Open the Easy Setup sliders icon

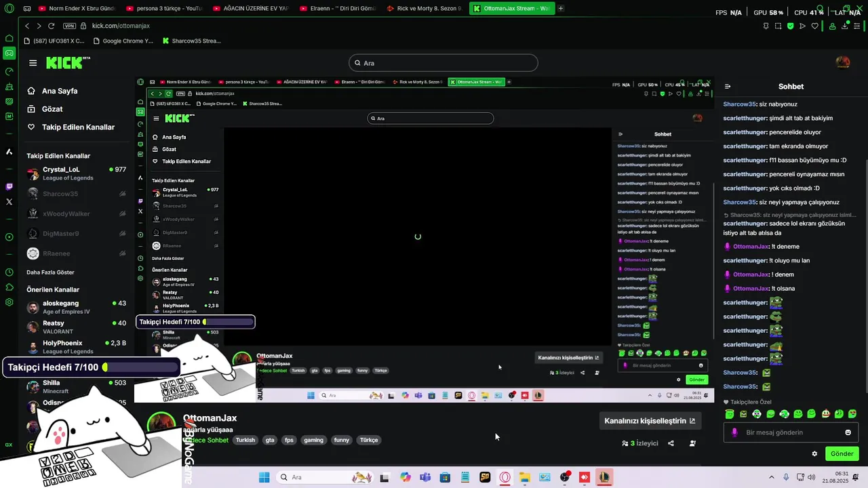coord(857,26)
